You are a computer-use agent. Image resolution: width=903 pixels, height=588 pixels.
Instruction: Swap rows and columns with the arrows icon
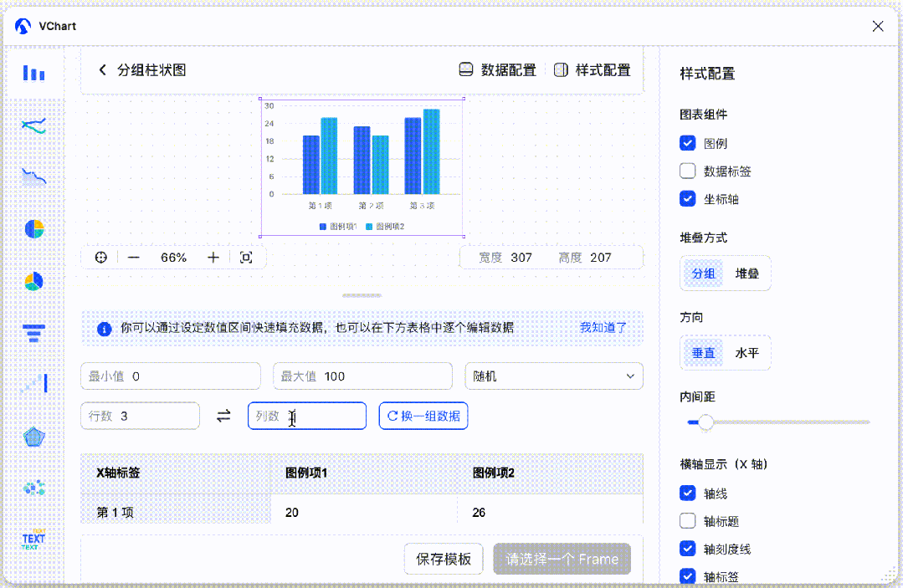coord(223,416)
